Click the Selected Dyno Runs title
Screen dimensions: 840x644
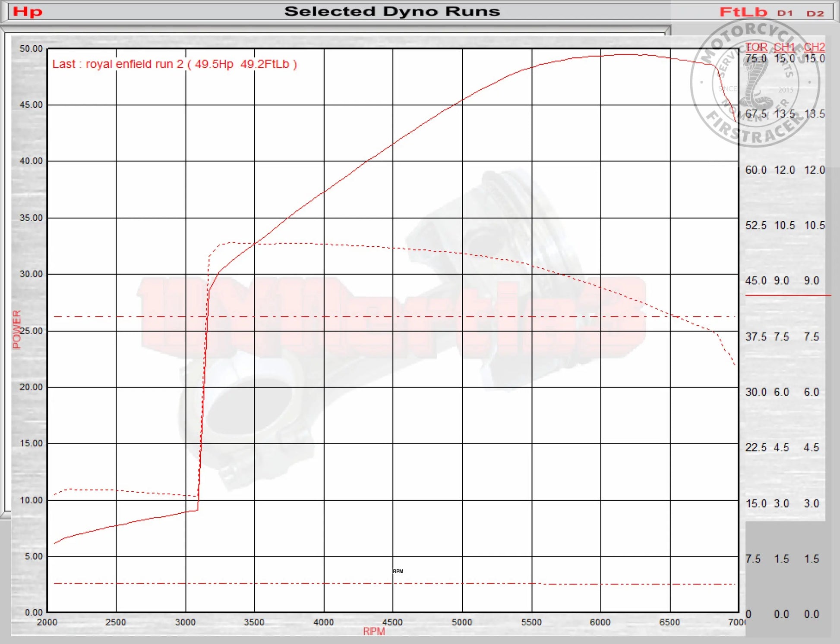pyautogui.click(x=392, y=11)
